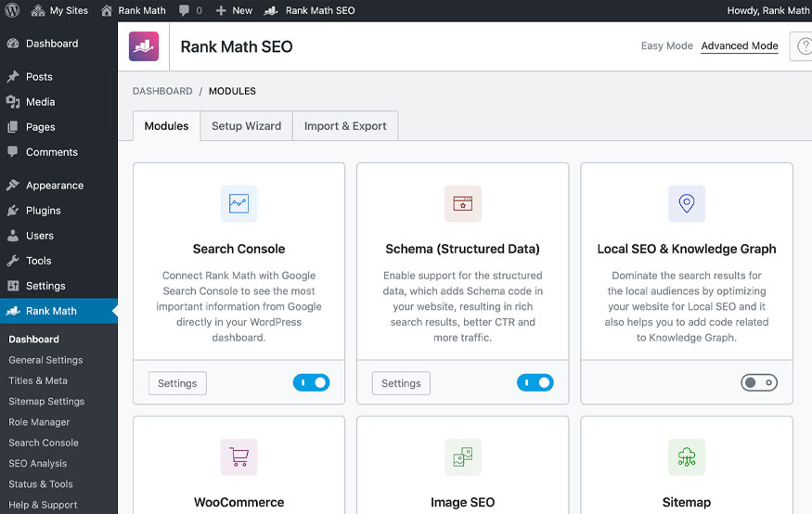Open Titles & Meta in sidebar
812x514 pixels.
[x=38, y=380]
